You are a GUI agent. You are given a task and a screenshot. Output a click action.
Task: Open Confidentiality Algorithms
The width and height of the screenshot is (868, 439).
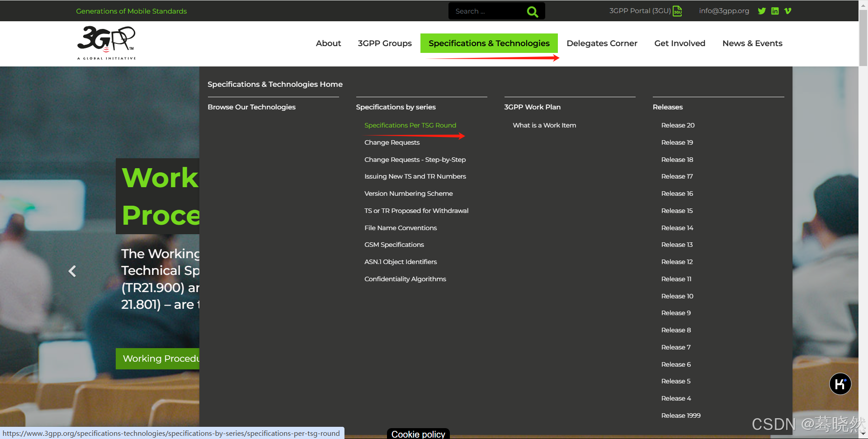[x=405, y=279]
